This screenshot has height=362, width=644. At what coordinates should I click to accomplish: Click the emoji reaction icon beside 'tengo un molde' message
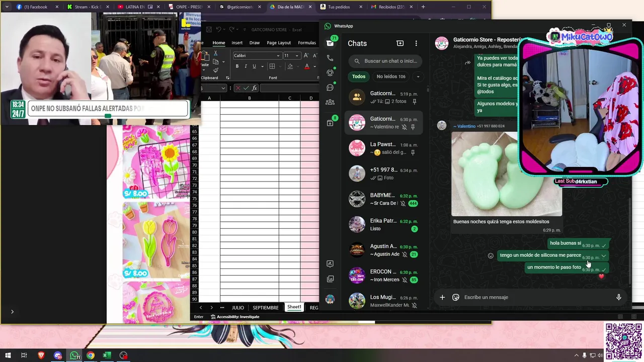point(491,255)
